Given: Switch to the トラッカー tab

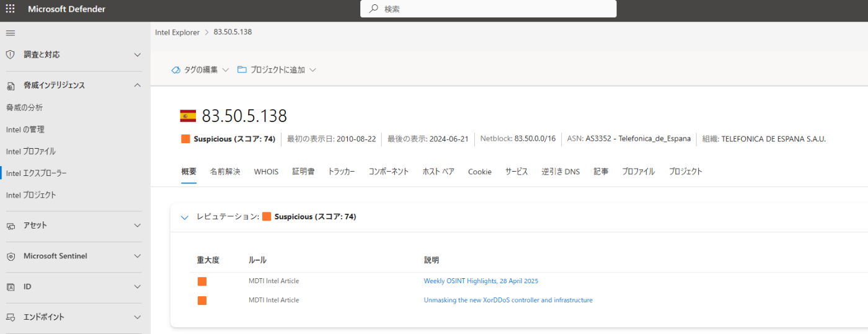Looking at the screenshot, I should pyautogui.click(x=342, y=172).
